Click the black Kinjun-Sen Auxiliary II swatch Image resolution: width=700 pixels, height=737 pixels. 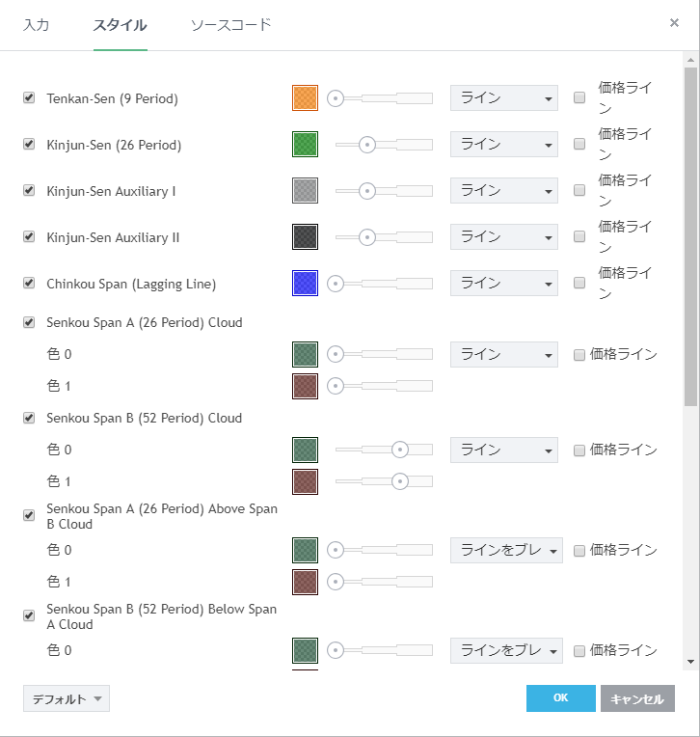coord(305,237)
